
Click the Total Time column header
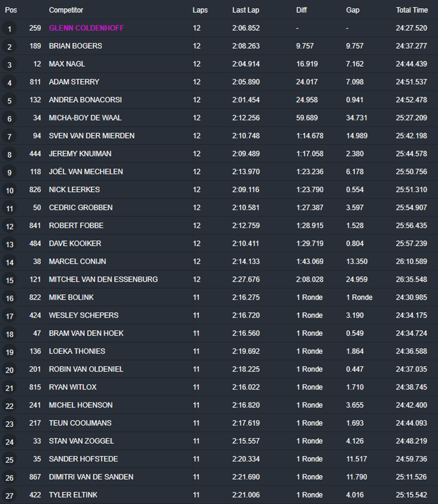(412, 10)
